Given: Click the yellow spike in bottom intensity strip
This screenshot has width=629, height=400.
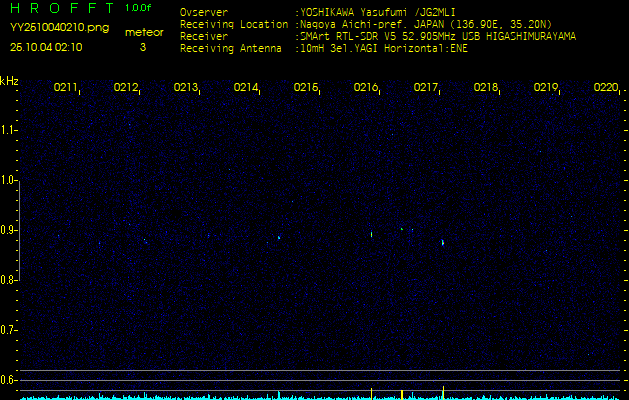Looking at the screenshot, I should (402, 394).
